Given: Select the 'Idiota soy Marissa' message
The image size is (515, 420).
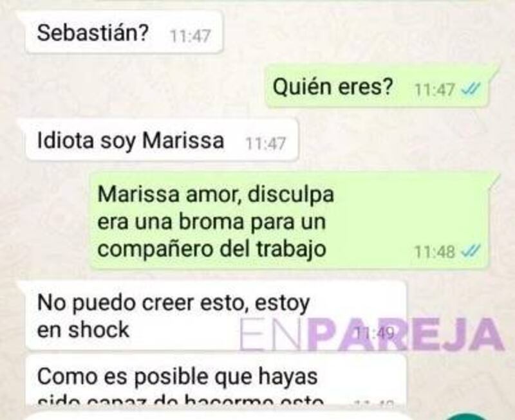Looking at the screenshot, I should click(162, 140).
